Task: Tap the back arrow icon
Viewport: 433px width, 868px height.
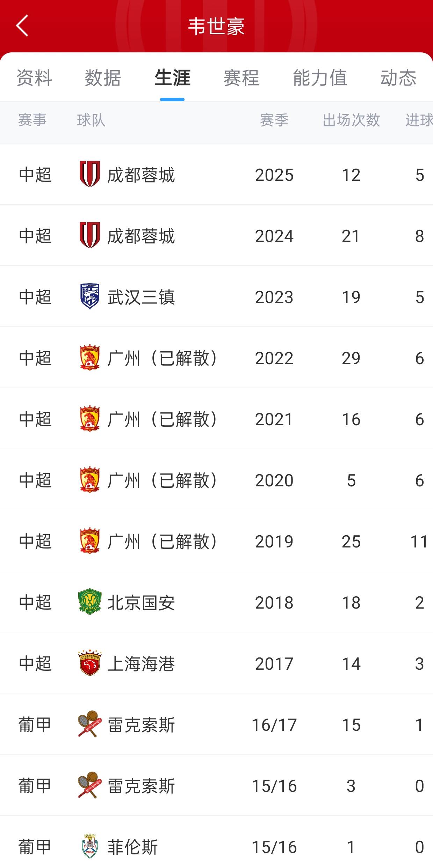Action: (22, 25)
